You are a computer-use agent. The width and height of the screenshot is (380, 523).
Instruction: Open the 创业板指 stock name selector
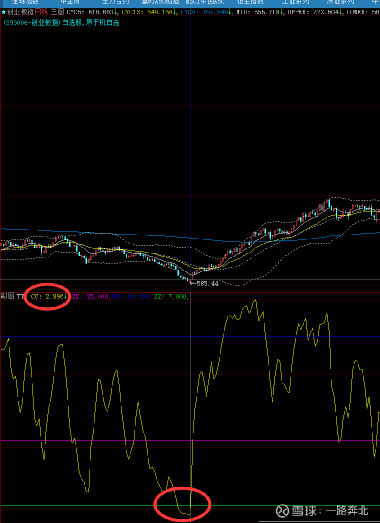(20, 12)
